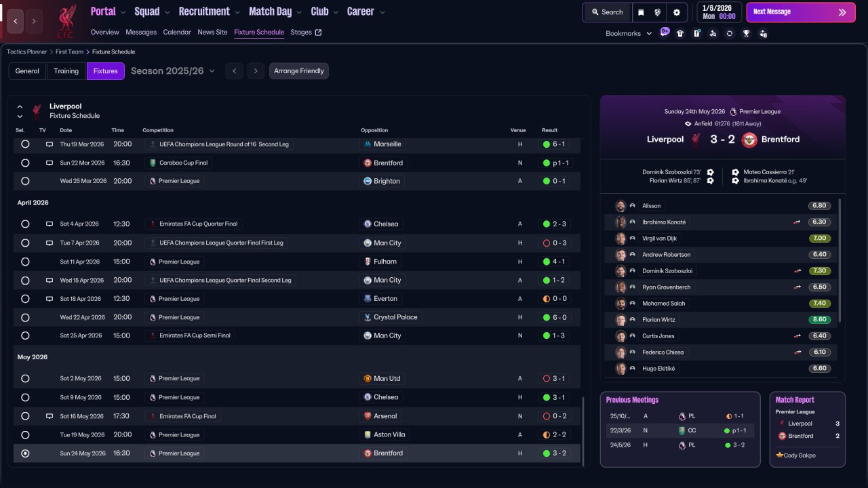Screen dimensions: 868x488
Task: Click the Player of the Match star beside Cody Gakpo
Action: point(780,455)
